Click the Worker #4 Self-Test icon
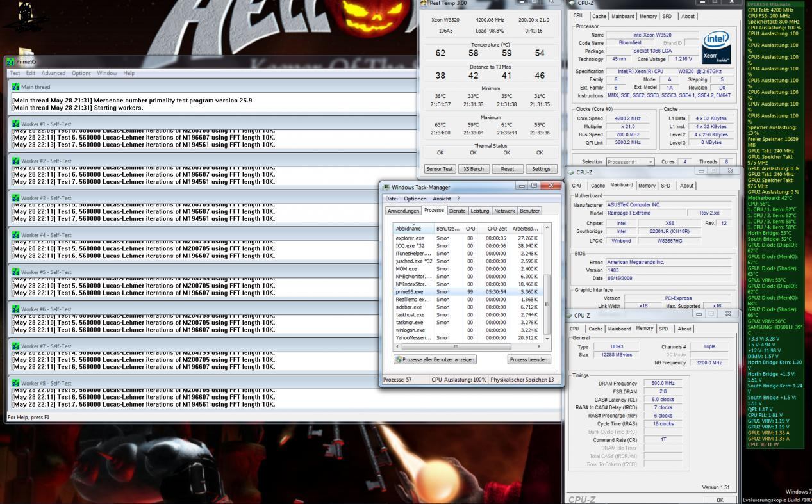 point(16,235)
